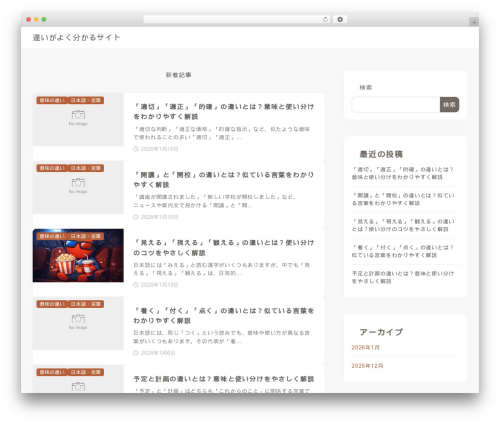Image resolution: width=500 pixels, height=423 pixels.
Task: Click clock icon beside 2026年1月6日 date
Action: coord(136,353)
